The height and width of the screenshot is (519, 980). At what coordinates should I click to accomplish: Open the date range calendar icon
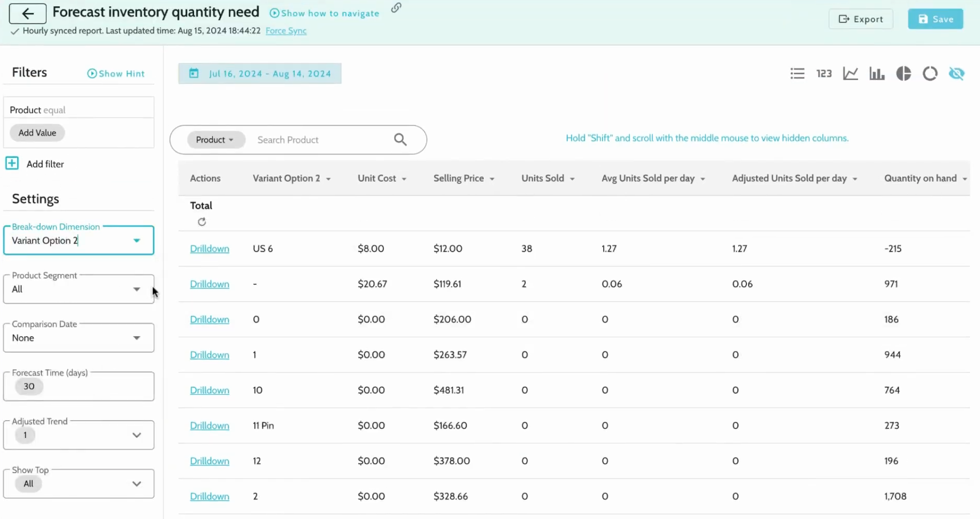click(x=194, y=73)
